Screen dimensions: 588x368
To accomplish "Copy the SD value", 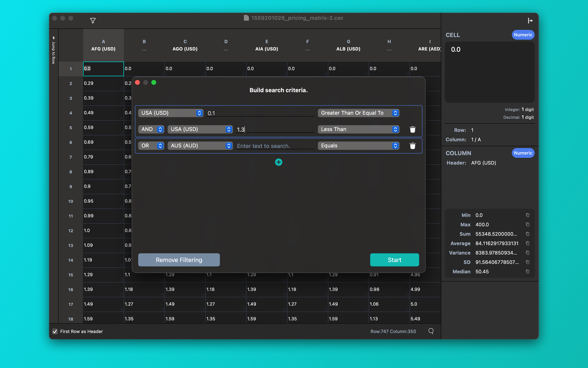I will [528, 262].
